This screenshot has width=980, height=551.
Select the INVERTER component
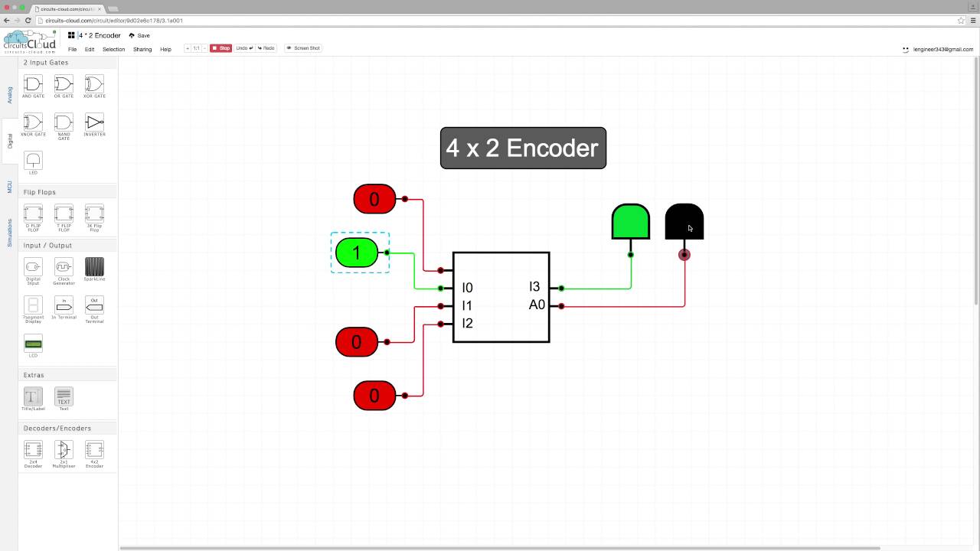(94, 124)
